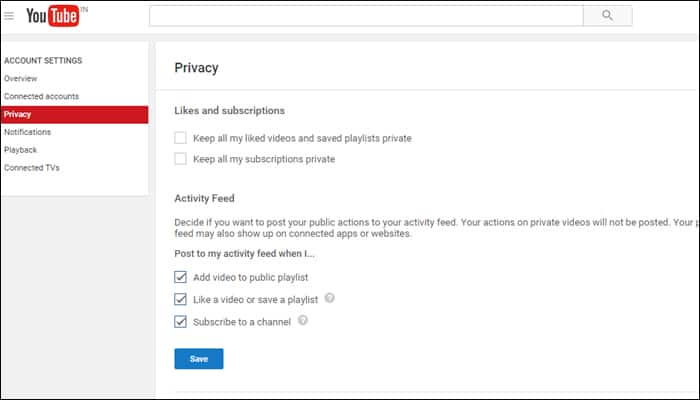Focus the YouTube search box
Viewport: 700px width, 400px height.
(x=366, y=16)
